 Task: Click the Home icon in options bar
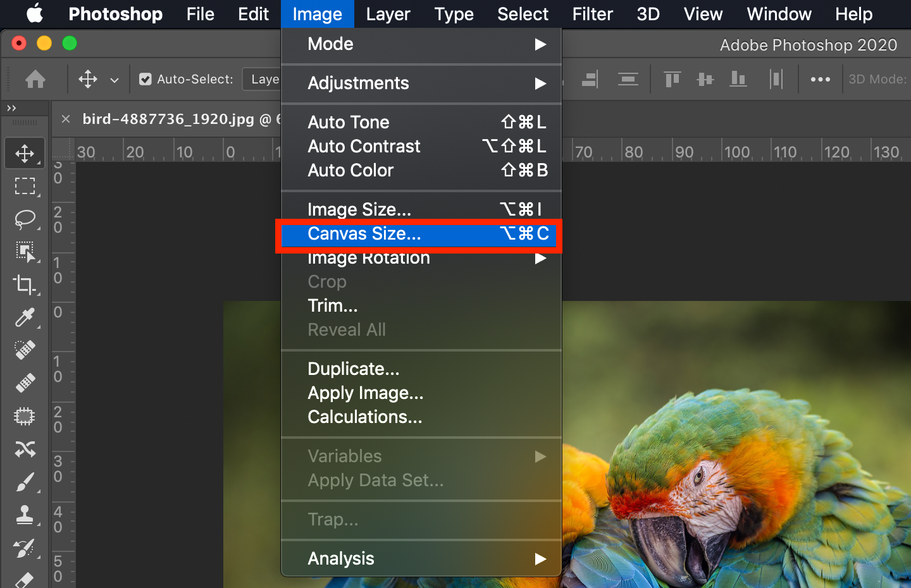pyautogui.click(x=35, y=79)
